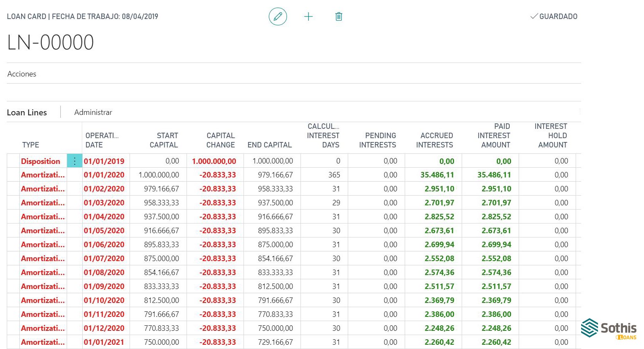Viewport: 644px width, 349px height.
Task: Click the pencil edit icon
Action: tap(278, 16)
